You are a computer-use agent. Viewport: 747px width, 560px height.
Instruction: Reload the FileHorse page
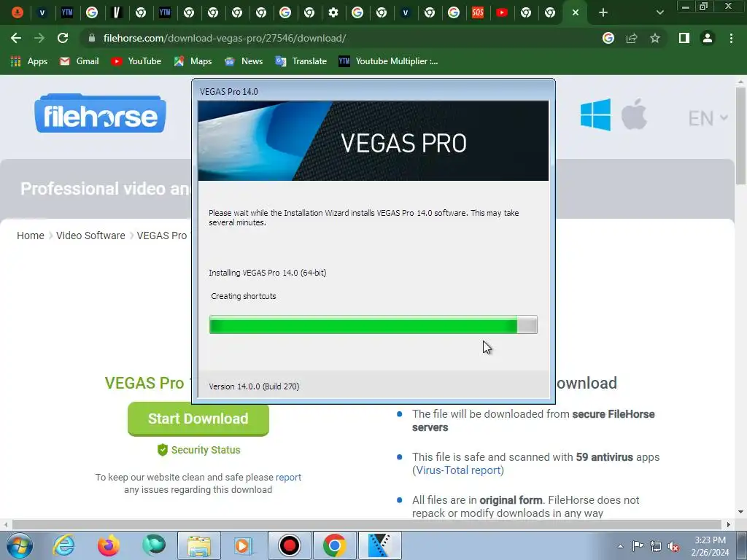[63, 38]
